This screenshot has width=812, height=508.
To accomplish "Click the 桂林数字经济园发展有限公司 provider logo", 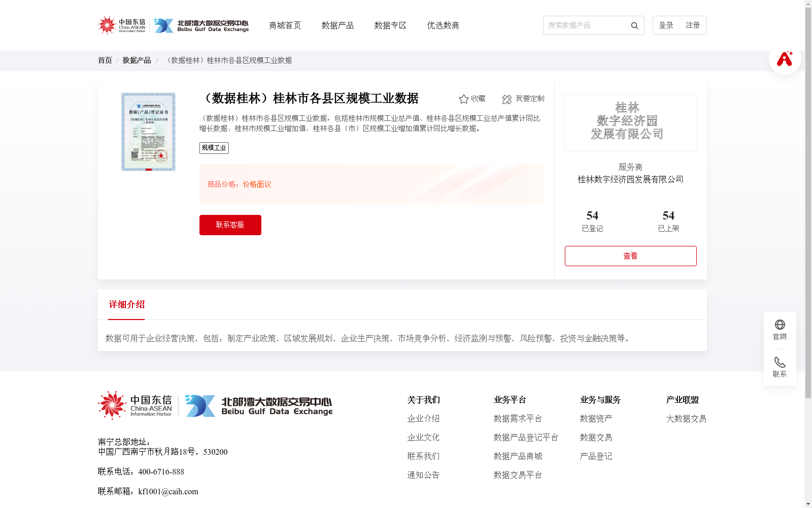I will click(x=631, y=123).
